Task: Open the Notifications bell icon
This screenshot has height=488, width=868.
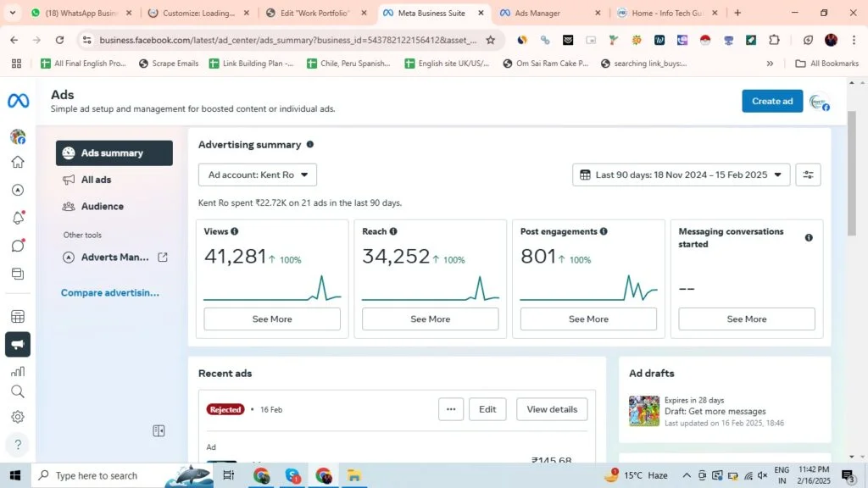Action: coord(18,218)
